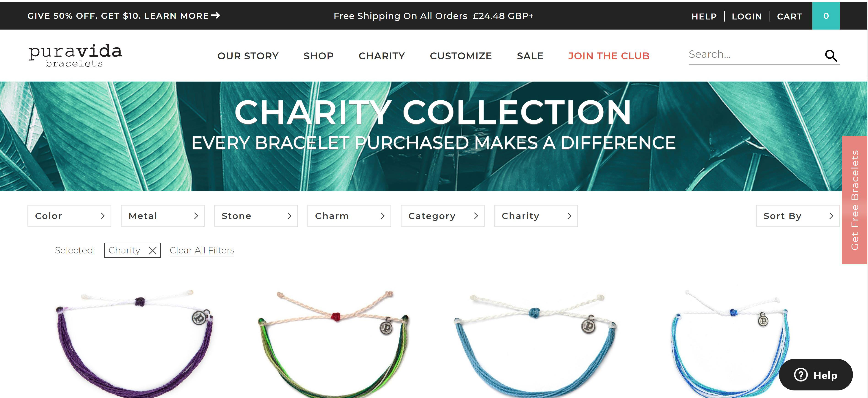Open the Shop menu
868x398 pixels.
point(318,56)
